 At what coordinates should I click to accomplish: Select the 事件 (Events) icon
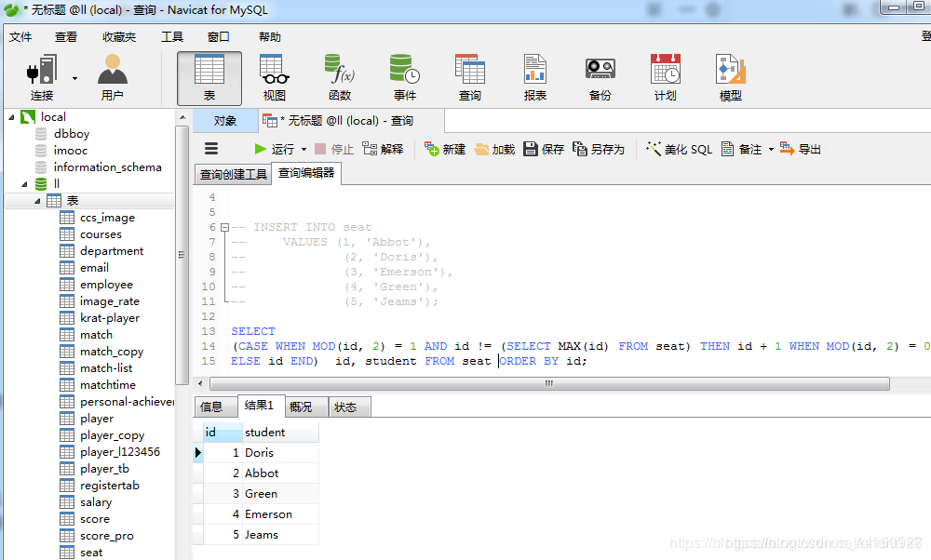[x=404, y=74]
